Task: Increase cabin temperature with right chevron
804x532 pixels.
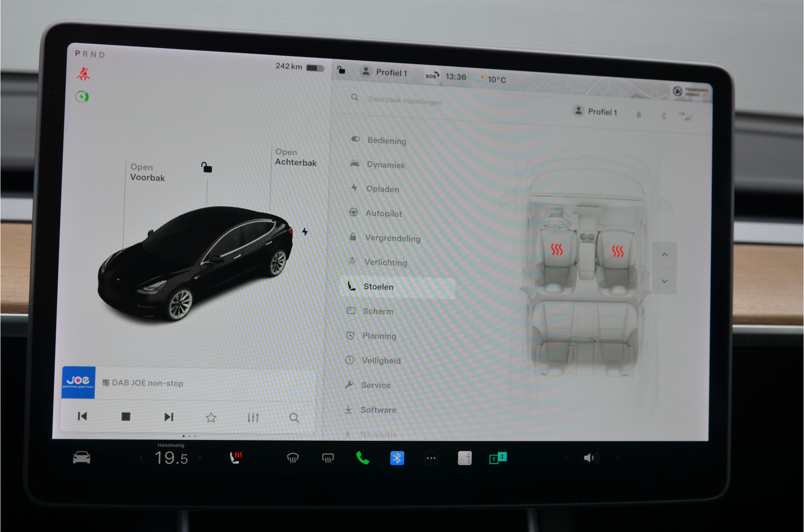Action: (x=200, y=458)
